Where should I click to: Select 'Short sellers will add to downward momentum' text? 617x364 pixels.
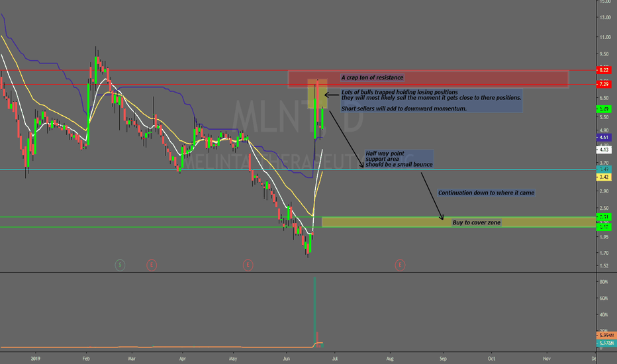[x=404, y=109]
